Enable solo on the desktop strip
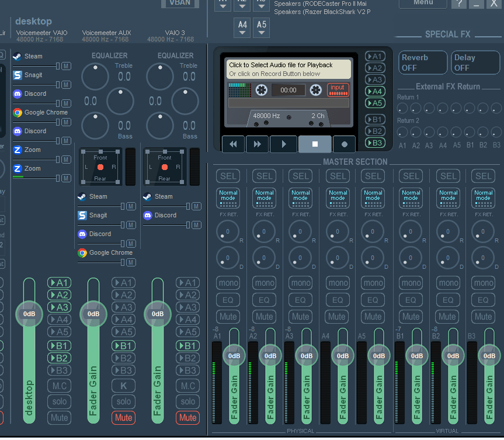Screen dimensions: 504x440 60,401
